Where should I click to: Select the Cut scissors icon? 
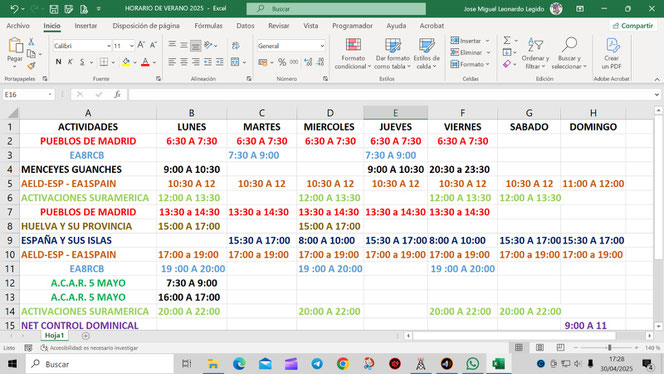31,42
